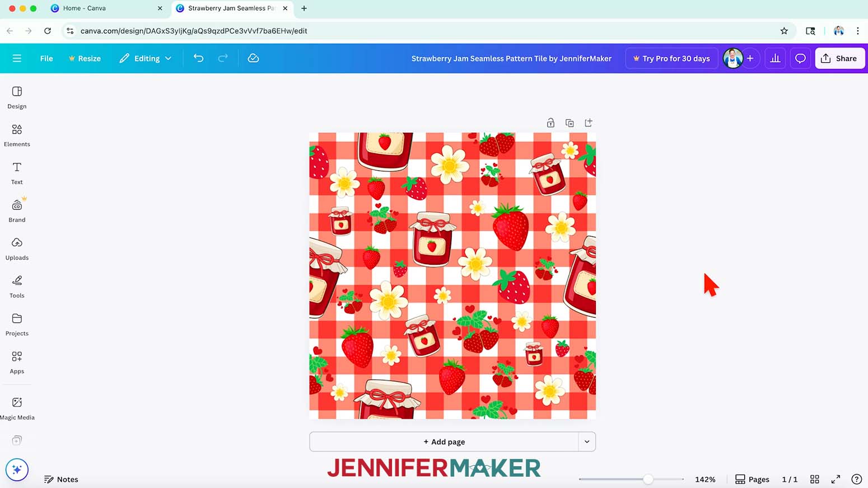Open the Projects panel

tap(17, 325)
